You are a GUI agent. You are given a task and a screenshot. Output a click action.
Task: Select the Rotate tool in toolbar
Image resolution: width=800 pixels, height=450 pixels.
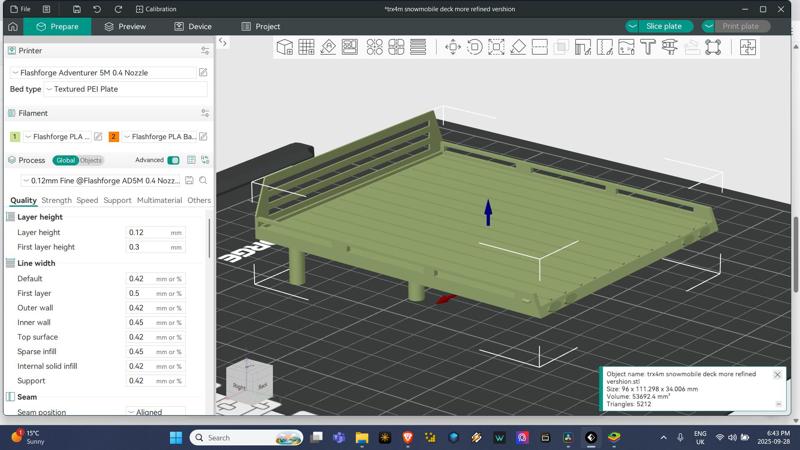[474, 47]
